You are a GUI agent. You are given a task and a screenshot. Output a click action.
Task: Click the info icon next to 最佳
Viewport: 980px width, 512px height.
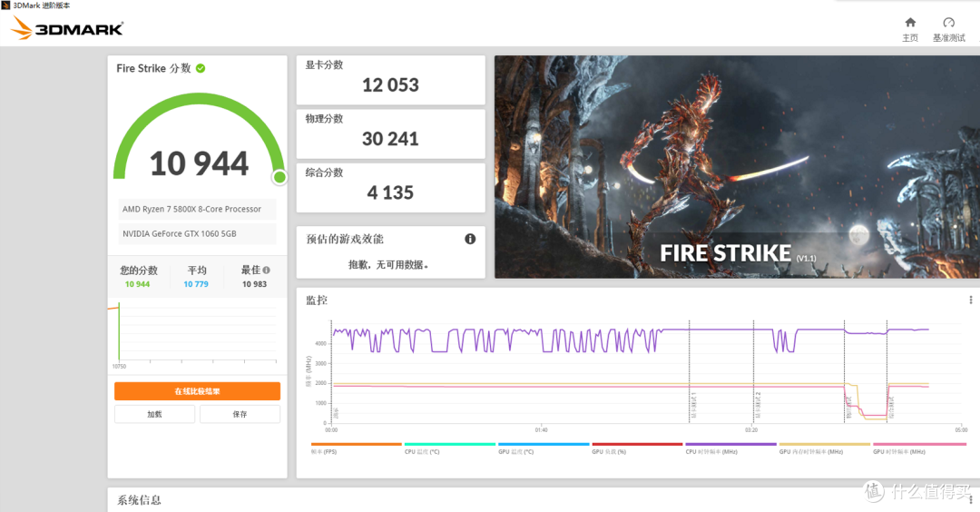tap(266, 270)
